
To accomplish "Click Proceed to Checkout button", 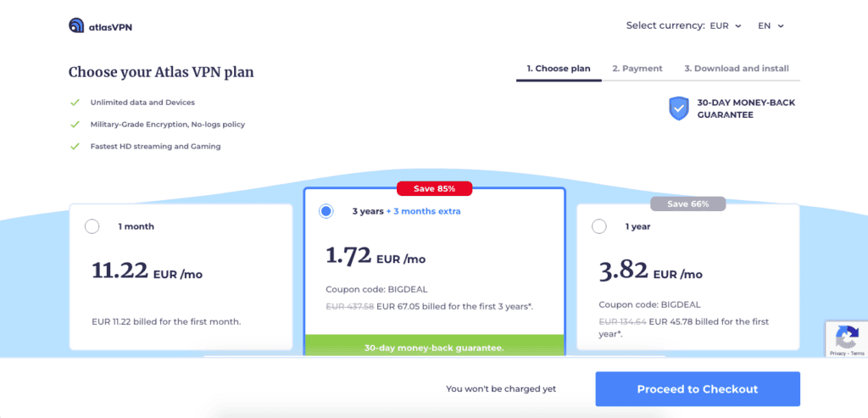I will 698,388.
